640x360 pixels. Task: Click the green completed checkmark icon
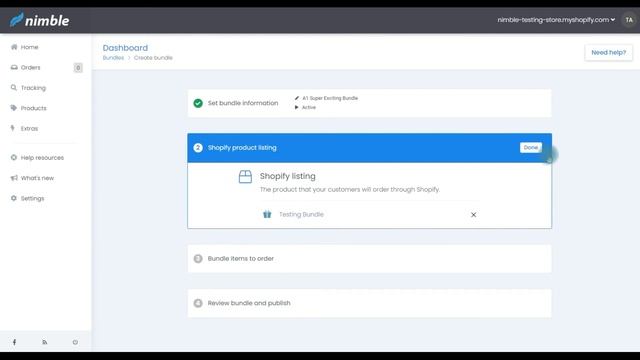tap(198, 103)
